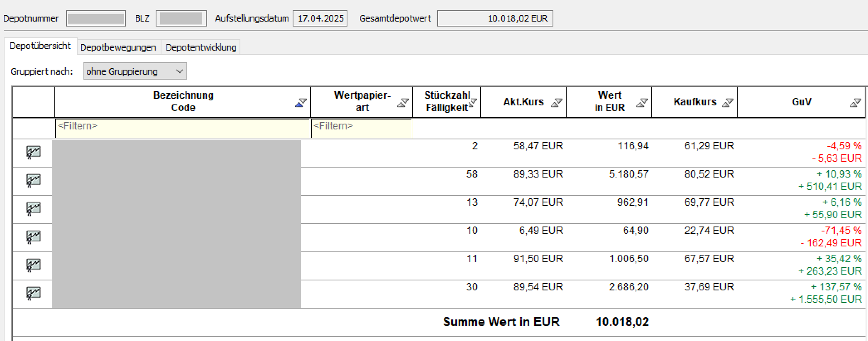Screen dimensions: 868x341
Task: Open chart icon for the 89,33 EUR row
Action: [x=33, y=180]
